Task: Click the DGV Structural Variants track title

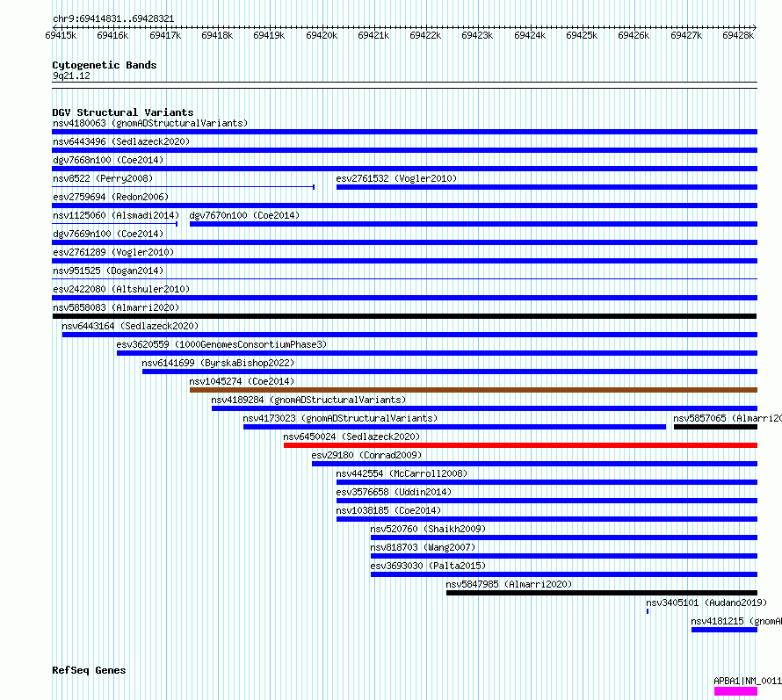Action: tap(123, 112)
